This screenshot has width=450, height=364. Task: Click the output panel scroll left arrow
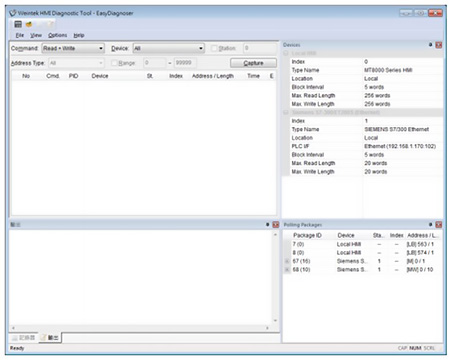pyautogui.click(x=13, y=328)
